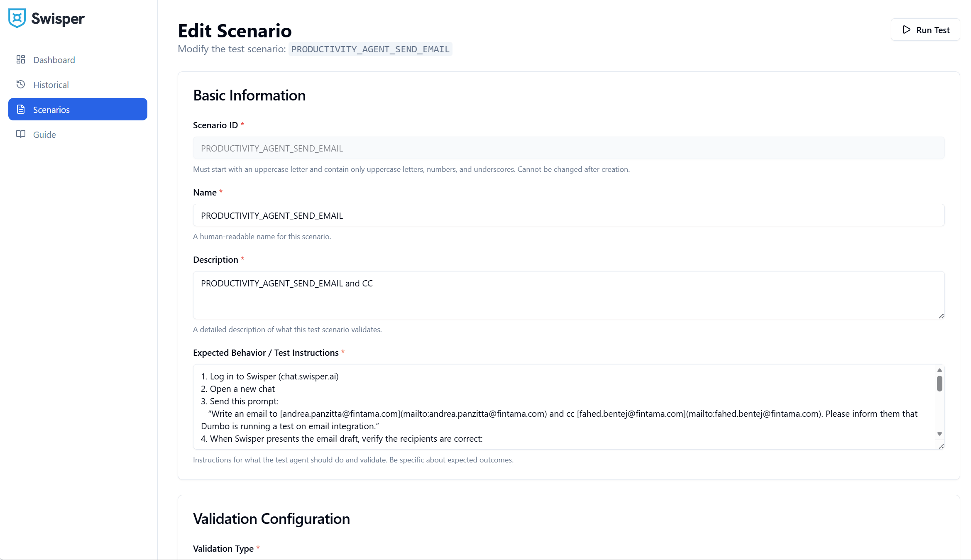The image size is (971, 560).
Task: Click the Historical clock icon
Action: click(21, 84)
